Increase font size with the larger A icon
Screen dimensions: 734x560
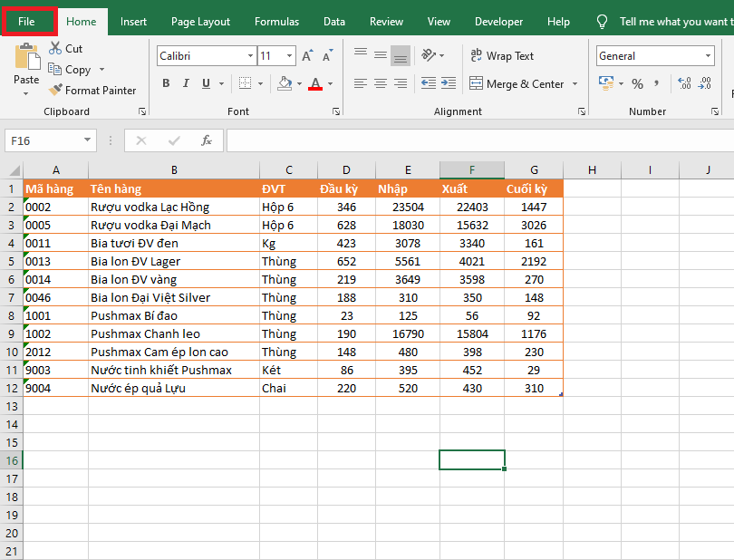tap(307, 56)
